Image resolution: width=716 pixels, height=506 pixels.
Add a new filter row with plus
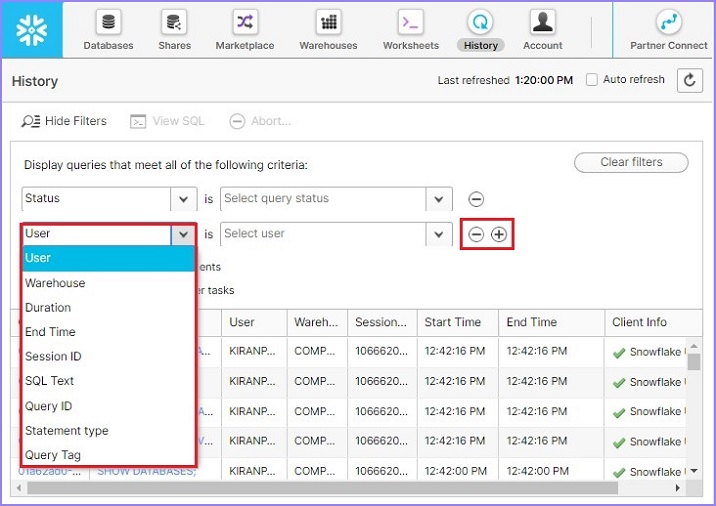[x=499, y=234]
